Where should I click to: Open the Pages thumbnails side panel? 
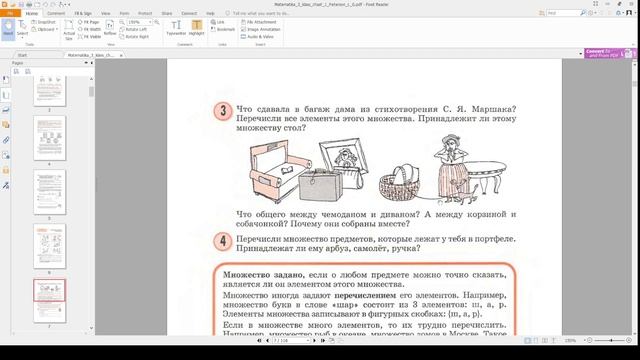pos(6,95)
